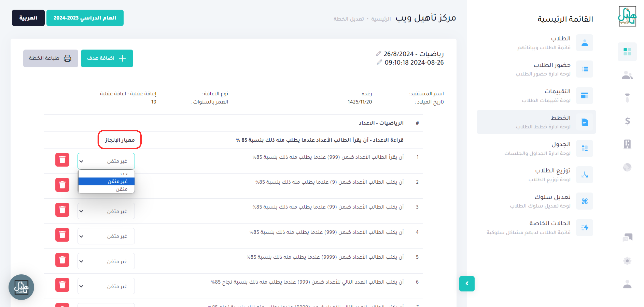Delete goal row 1 with trash icon
This screenshot has width=644, height=307.
(x=62, y=160)
